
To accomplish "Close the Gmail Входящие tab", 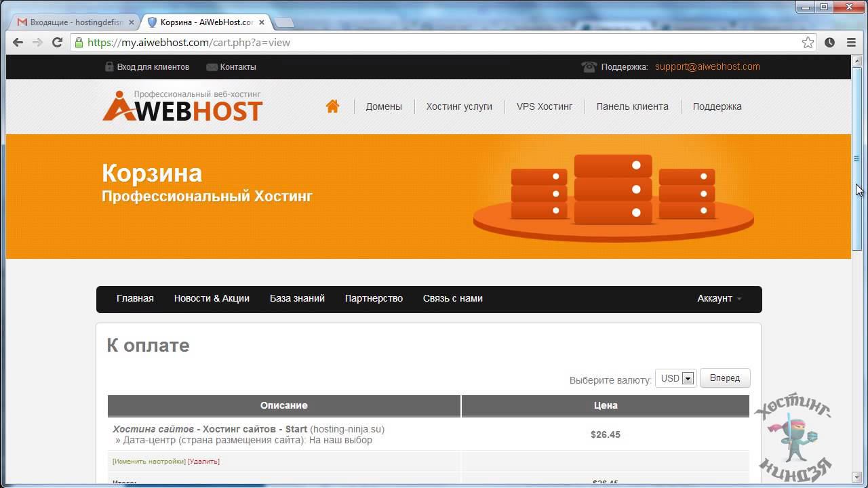I will tap(132, 22).
